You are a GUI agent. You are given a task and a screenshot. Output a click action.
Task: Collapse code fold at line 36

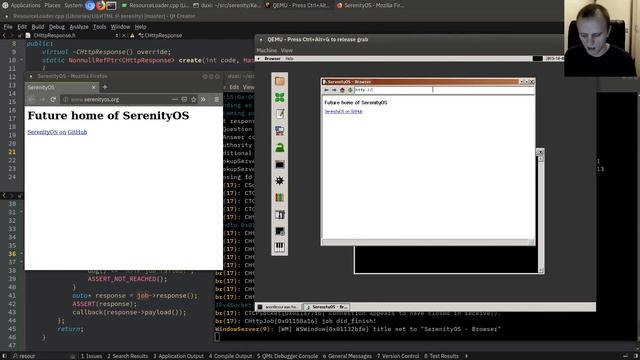click(x=21, y=253)
